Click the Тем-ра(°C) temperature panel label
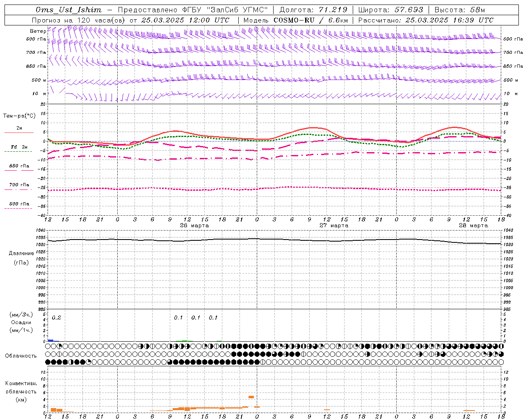525x420 pixels. click(x=19, y=116)
